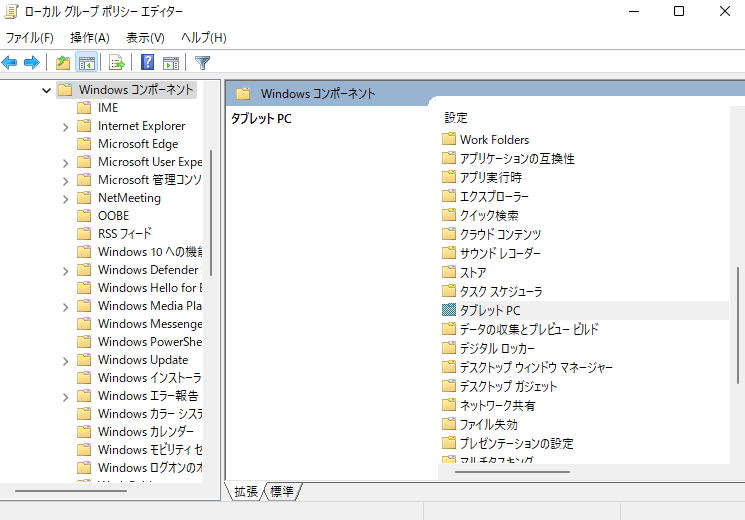The image size is (745, 520).
Task: Open the ファイル(F) menu
Action: tap(29, 38)
